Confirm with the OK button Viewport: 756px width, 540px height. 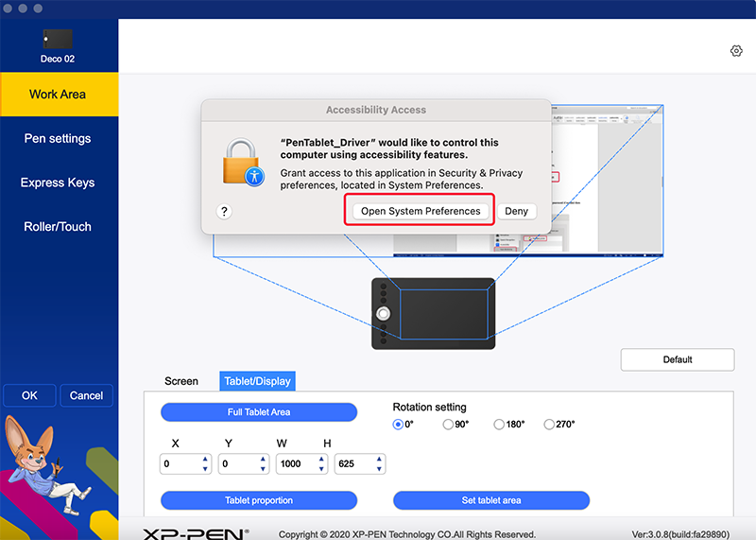coord(29,395)
